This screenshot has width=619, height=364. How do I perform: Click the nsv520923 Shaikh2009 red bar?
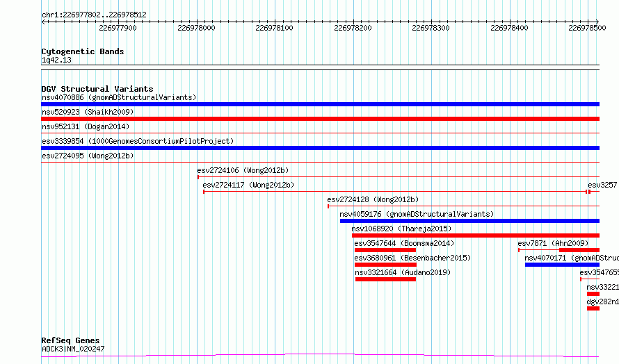pyautogui.click(x=320, y=119)
